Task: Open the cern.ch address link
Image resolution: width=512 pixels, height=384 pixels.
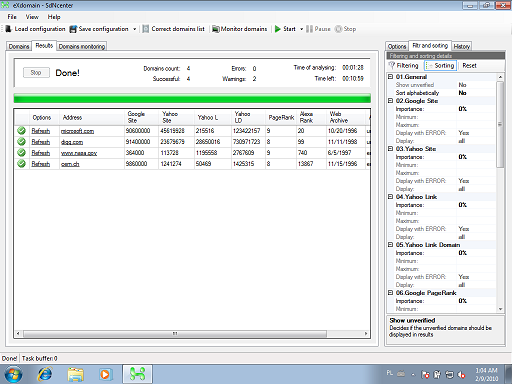Action: (70, 164)
